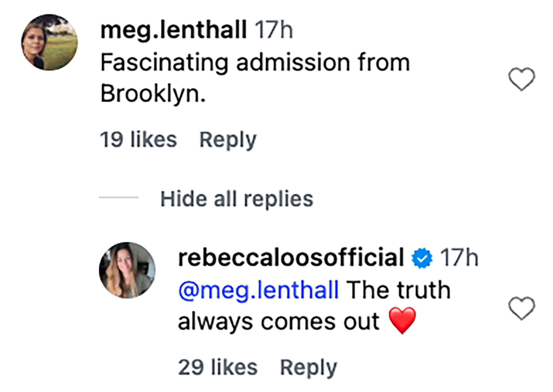Click the "always comes out" reply text
The image size is (553, 392).
click(x=279, y=321)
